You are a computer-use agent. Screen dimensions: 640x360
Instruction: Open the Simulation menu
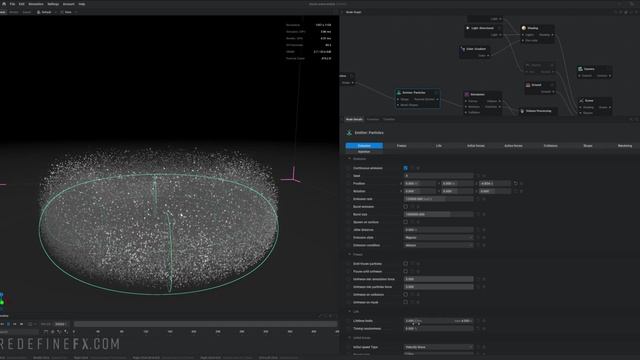click(36, 4)
